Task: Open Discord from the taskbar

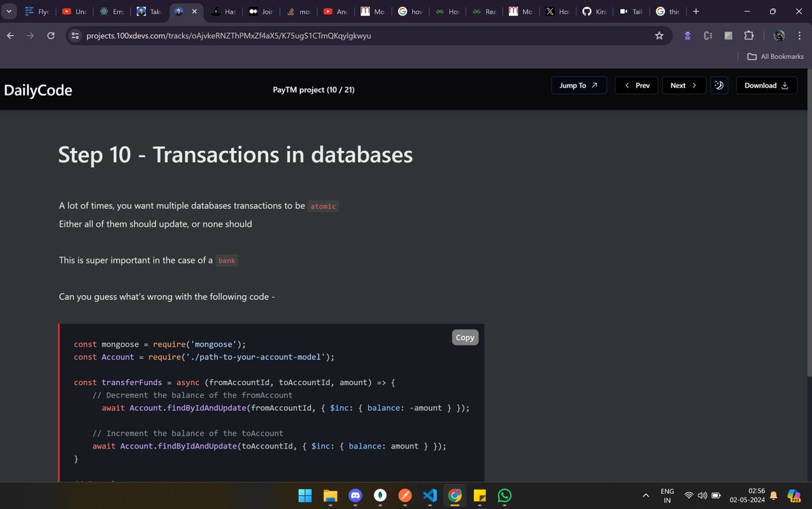Action: point(355,495)
